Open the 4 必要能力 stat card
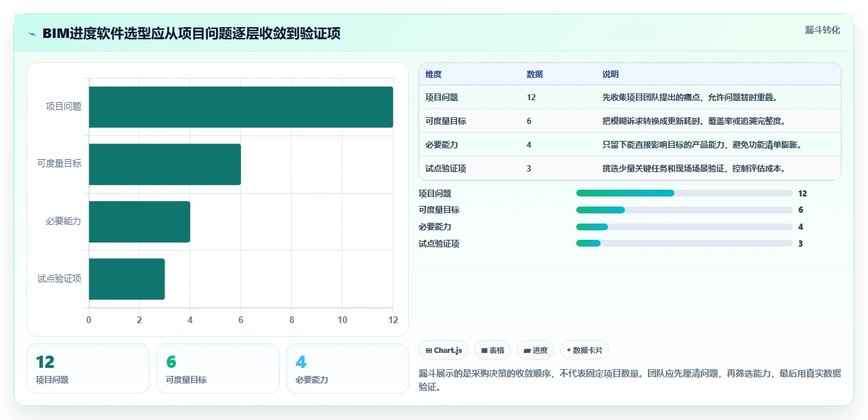Viewport: 868px width, 420px height. tap(347, 369)
